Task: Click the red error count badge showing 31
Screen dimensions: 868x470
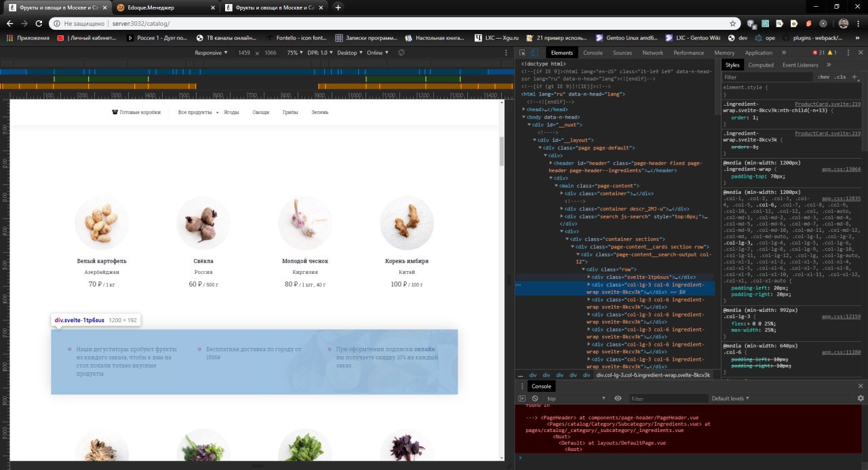Action: pyautogui.click(x=819, y=53)
